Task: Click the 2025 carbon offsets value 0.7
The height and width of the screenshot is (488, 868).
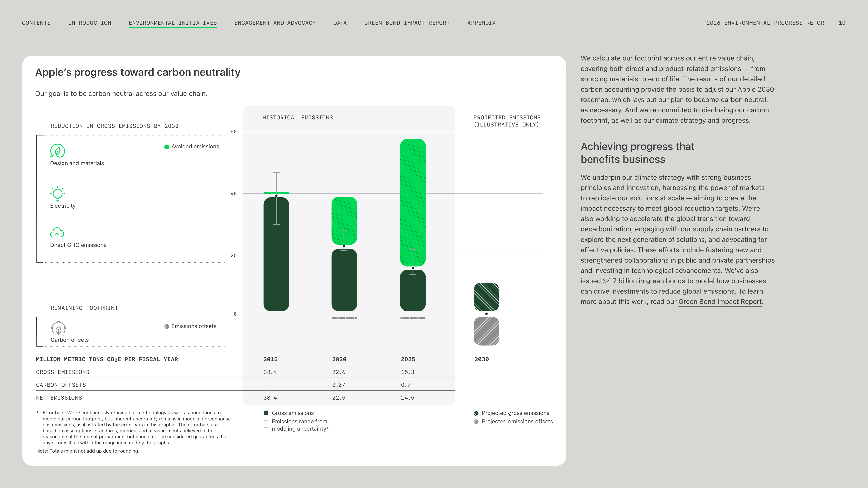Action: pyautogui.click(x=406, y=385)
